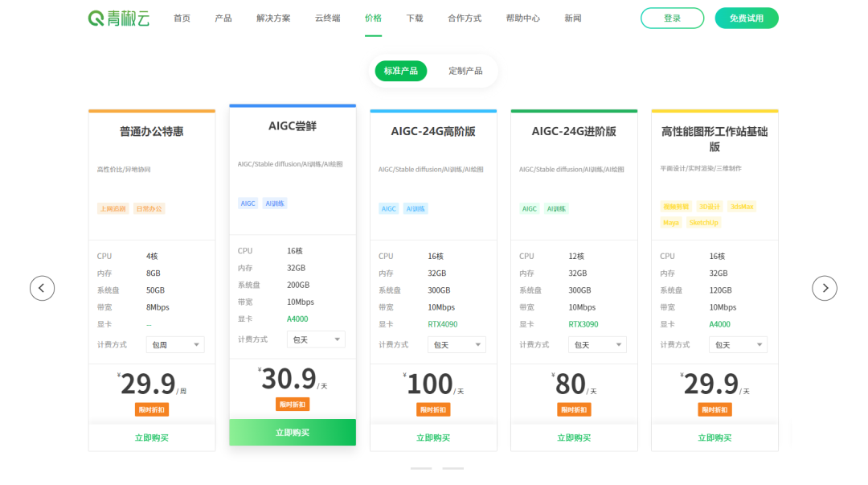Click 立即购买 under 普通办公特惠
868x485 pixels.
[152, 438]
